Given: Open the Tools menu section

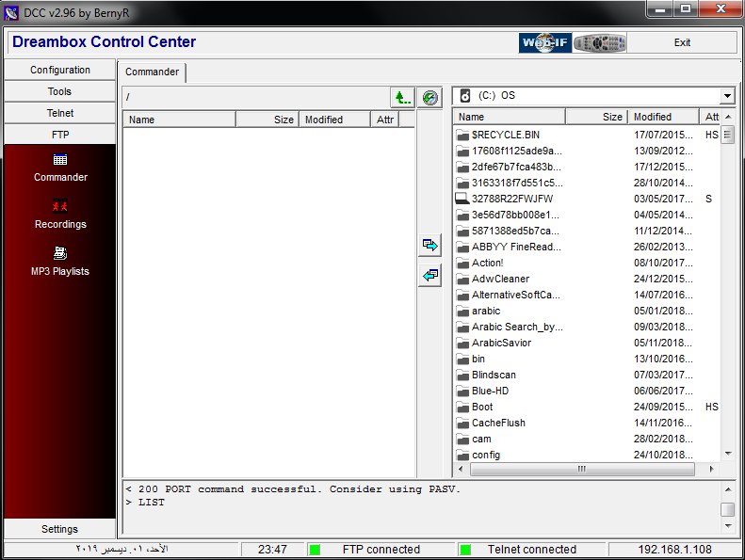Looking at the screenshot, I should pyautogui.click(x=60, y=91).
